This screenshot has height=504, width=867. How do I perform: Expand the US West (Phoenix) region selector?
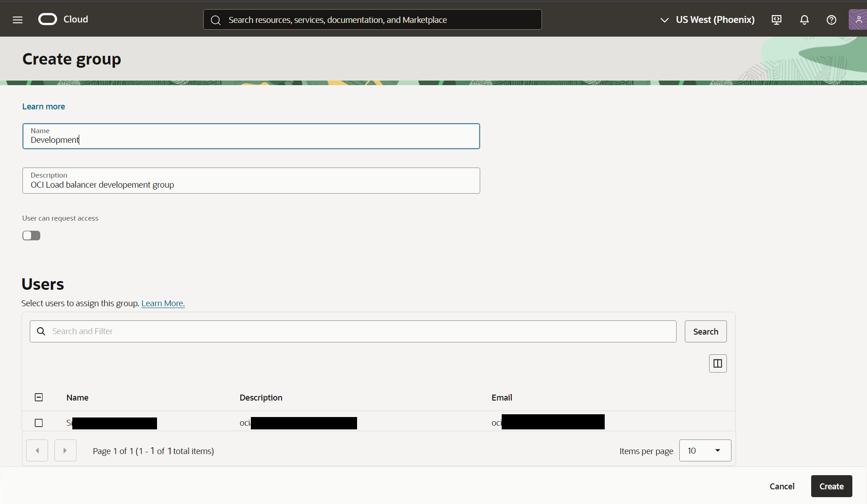tap(707, 20)
